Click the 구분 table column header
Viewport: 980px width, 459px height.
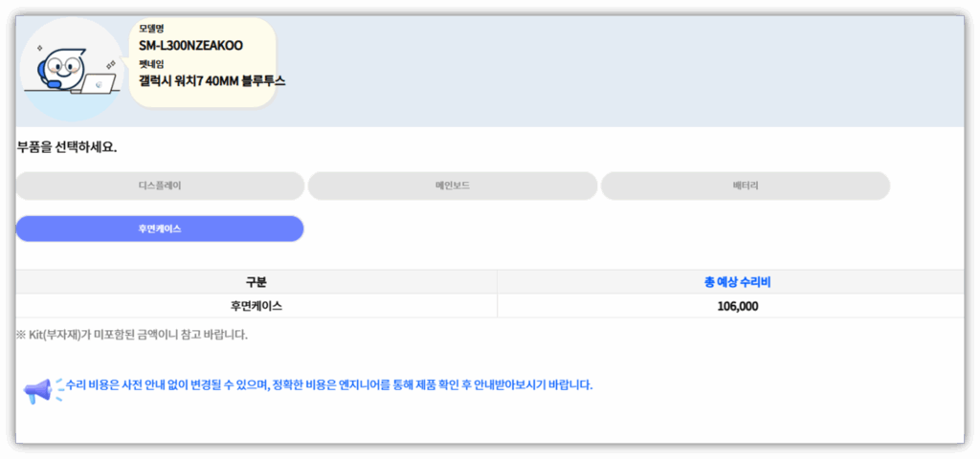256,282
